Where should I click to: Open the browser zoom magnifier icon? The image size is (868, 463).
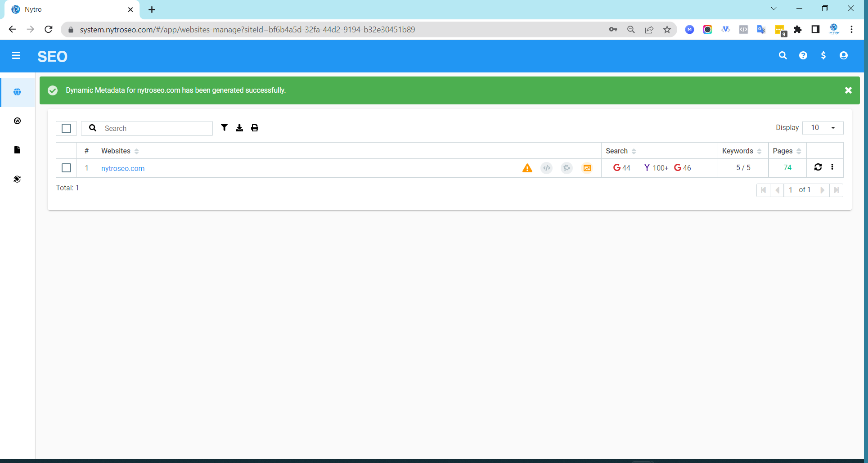631,29
